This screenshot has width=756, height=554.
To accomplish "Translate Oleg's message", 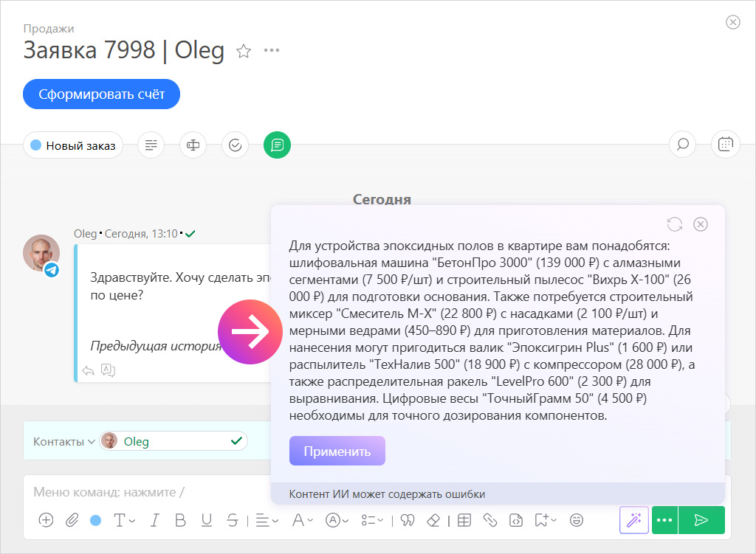I will click(109, 370).
